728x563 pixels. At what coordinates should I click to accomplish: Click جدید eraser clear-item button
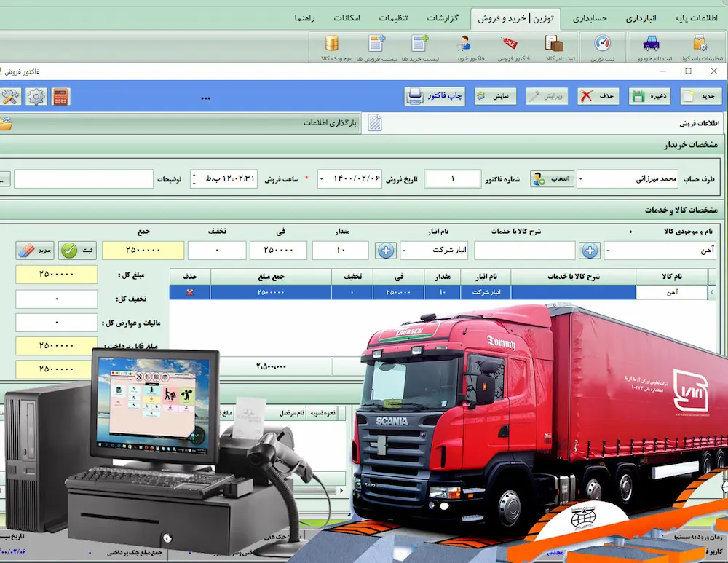pos(35,251)
